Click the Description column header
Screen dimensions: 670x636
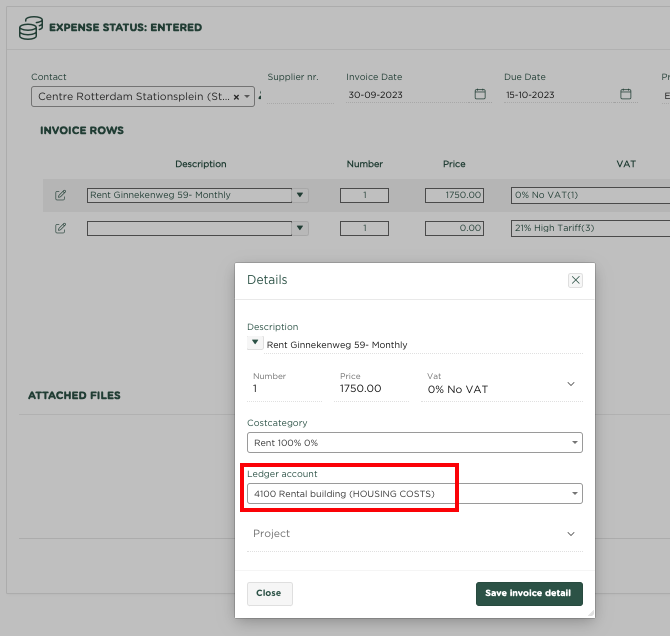[201, 164]
